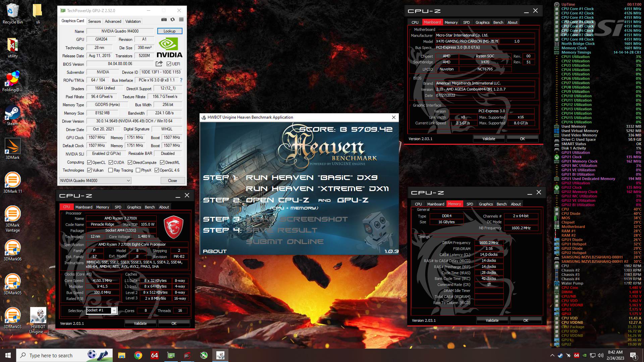The height and width of the screenshot is (362, 644).
Task: Open AIDA64 from taskbar
Action: click(x=154, y=355)
